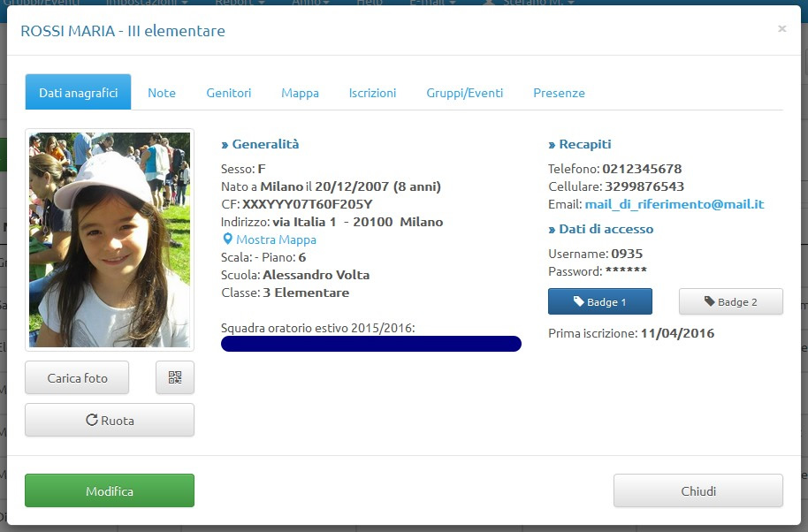Click the phone number 0212345678

(x=642, y=169)
